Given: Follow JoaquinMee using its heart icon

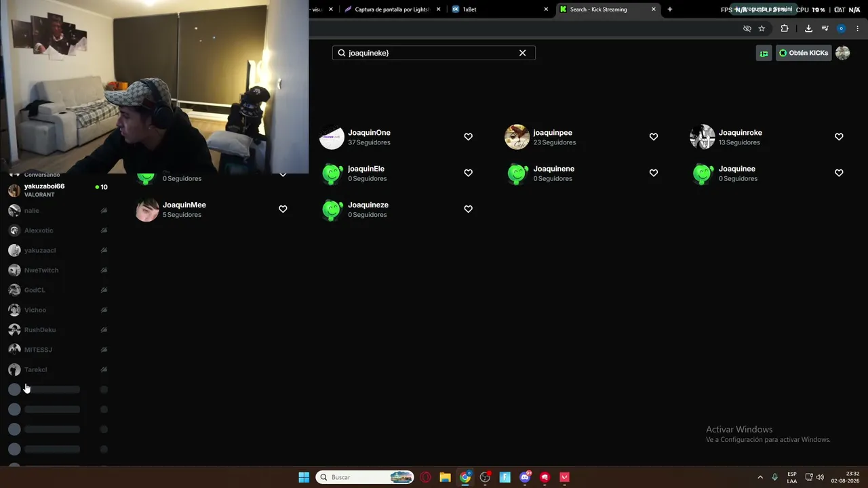Looking at the screenshot, I should (283, 209).
